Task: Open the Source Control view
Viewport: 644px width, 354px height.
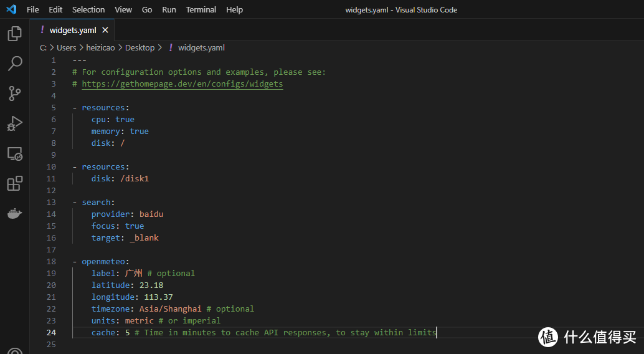Action: pos(14,93)
